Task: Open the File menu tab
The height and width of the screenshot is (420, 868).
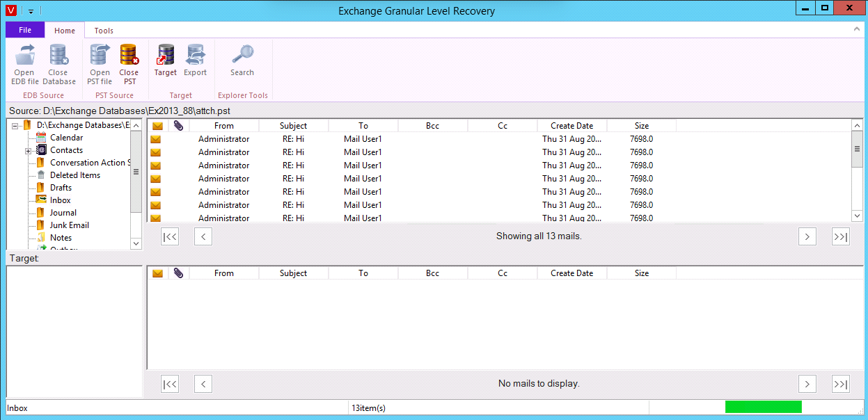Action: click(25, 30)
